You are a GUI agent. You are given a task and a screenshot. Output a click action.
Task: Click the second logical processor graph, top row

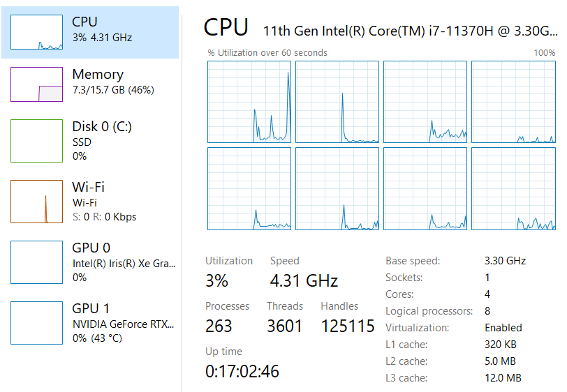(x=337, y=102)
